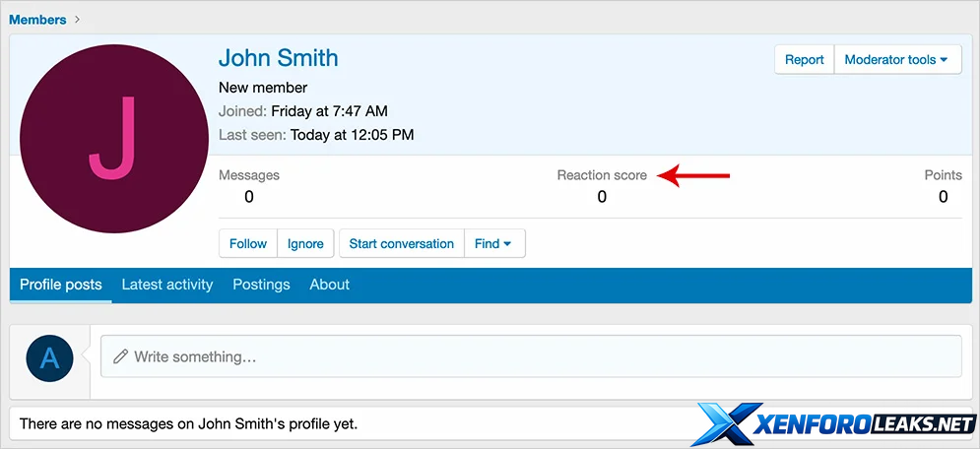Screen dimensions: 980x449
Task: Expand the Find dropdown menu
Action: [493, 243]
